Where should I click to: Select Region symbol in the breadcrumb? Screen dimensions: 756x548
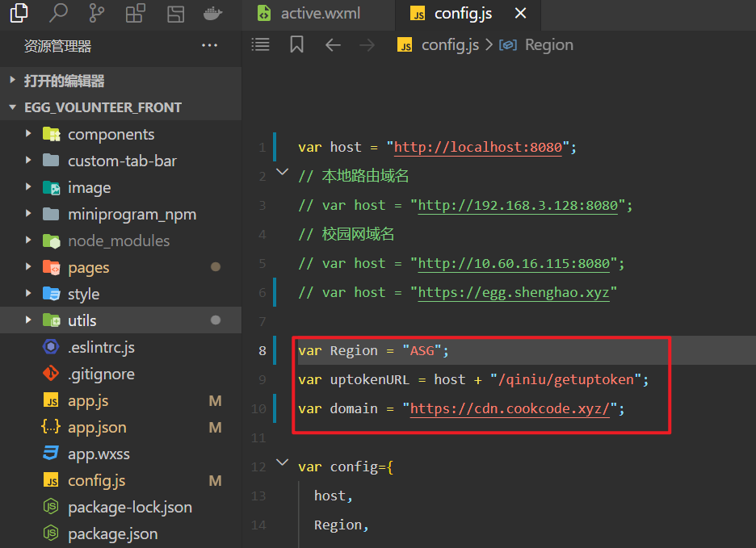point(548,45)
